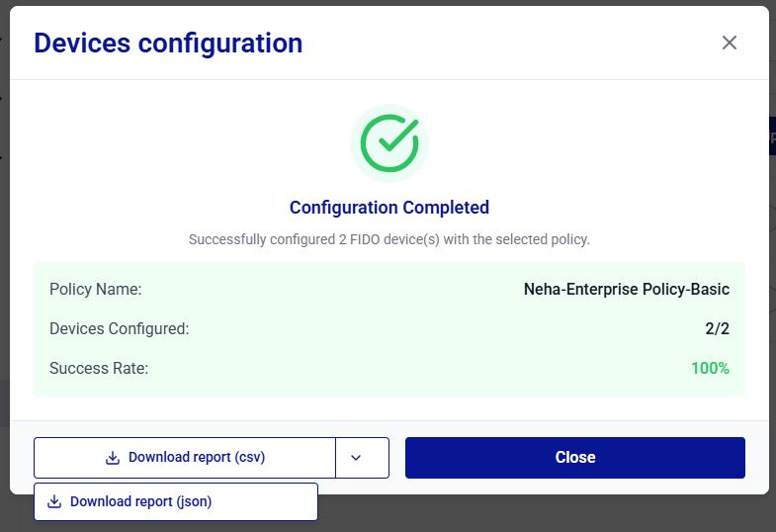
Task: Click the Devices configuration title
Action: click(x=168, y=44)
